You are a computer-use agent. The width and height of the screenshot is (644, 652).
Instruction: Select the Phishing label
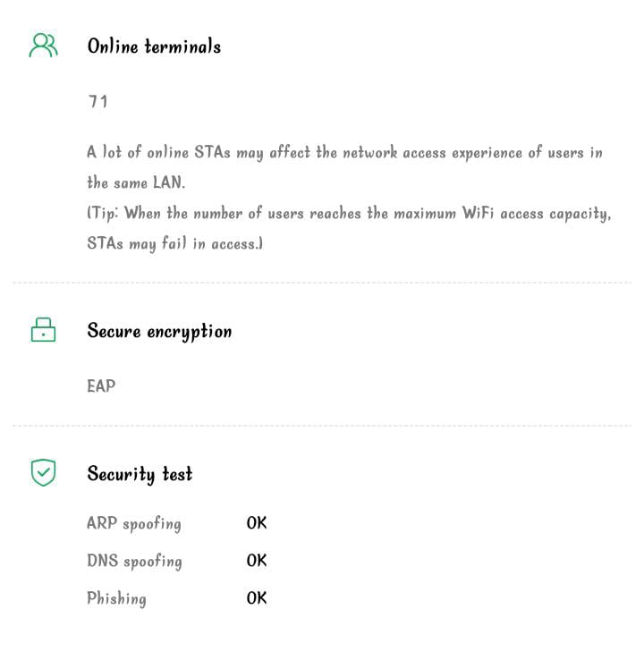[x=116, y=598]
